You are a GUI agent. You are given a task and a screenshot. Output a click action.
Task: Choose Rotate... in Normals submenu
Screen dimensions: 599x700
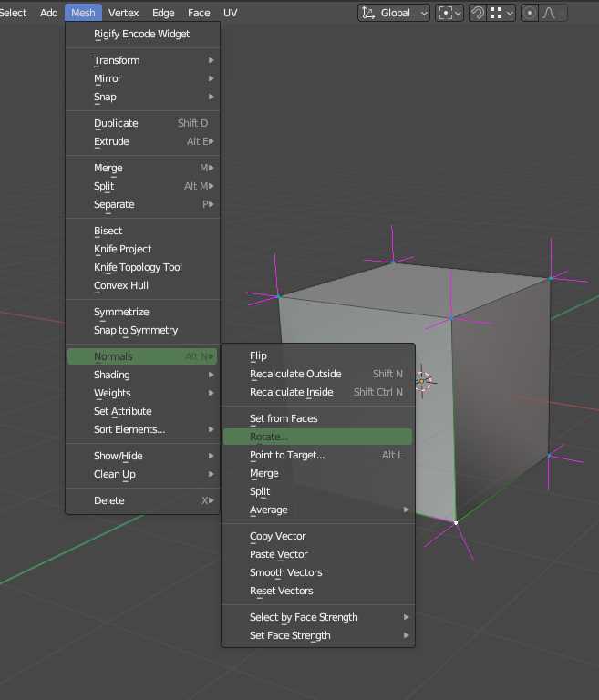pyautogui.click(x=318, y=437)
